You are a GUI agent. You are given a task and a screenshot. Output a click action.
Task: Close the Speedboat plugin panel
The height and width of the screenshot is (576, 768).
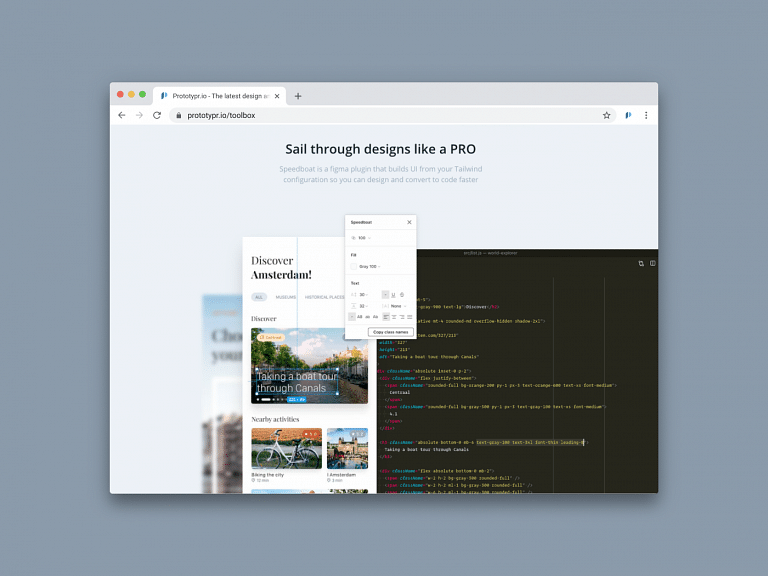point(409,222)
